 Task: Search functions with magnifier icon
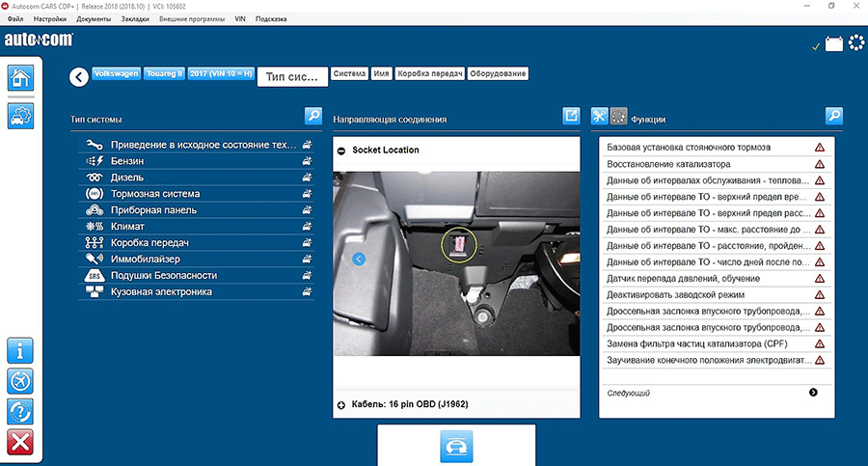[834, 116]
